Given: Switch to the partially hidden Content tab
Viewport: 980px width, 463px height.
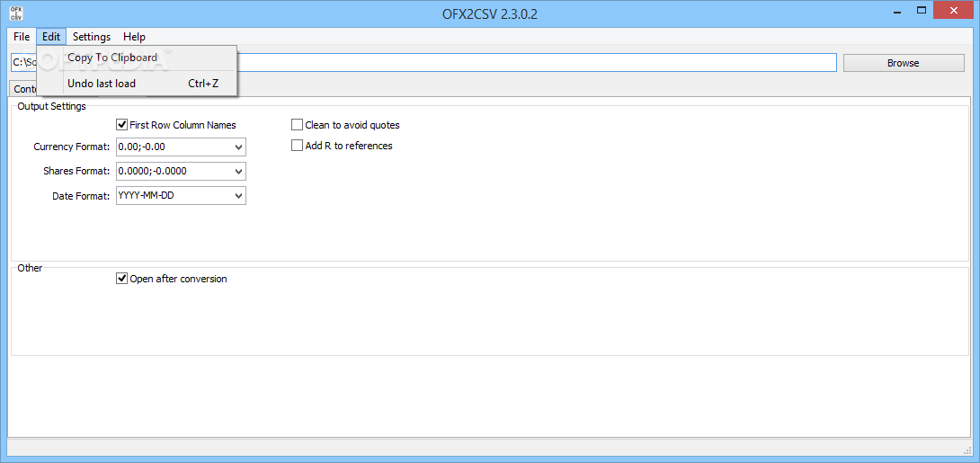Looking at the screenshot, I should (23, 89).
